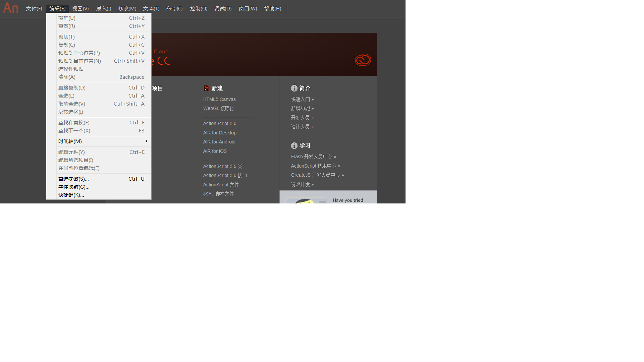Open CreateJS 开发人员中心 » link
This screenshot has height=362, width=644.
pyautogui.click(x=318, y=175)
